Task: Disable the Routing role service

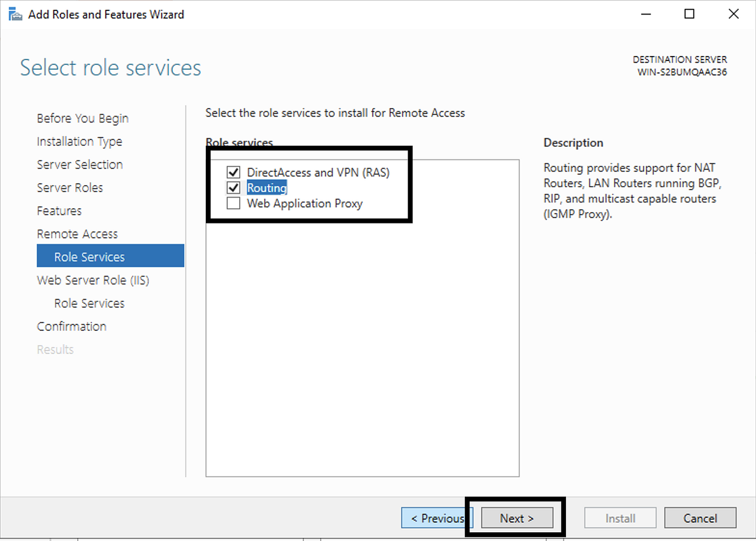Action: (233, 187)
